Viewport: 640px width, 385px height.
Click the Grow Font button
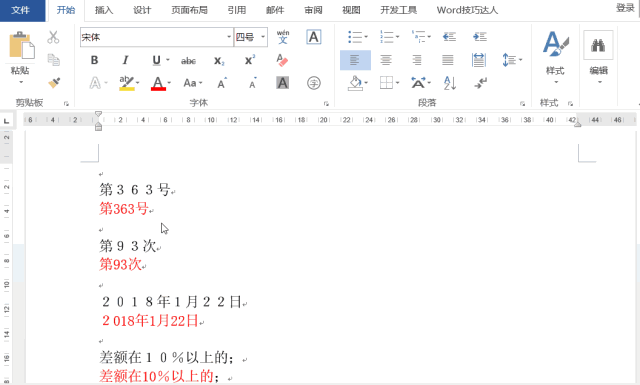[222, 83]
